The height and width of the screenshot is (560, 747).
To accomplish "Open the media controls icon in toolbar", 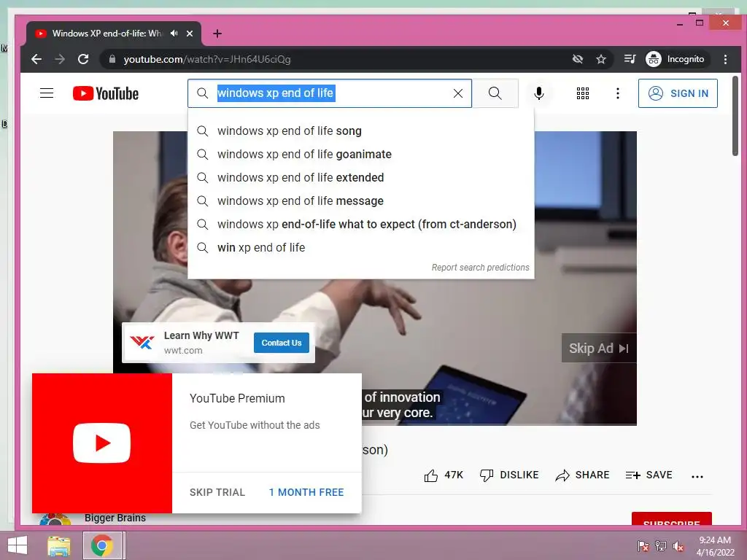I will (x=630, y=59).
